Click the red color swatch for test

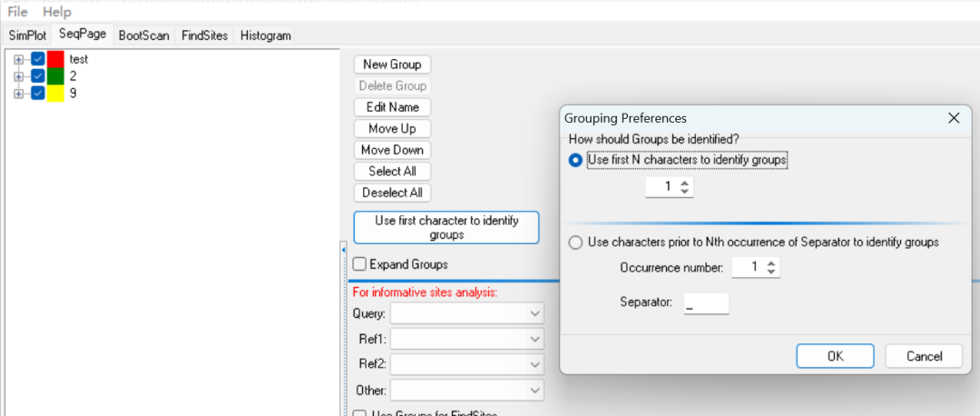[55, 59]
